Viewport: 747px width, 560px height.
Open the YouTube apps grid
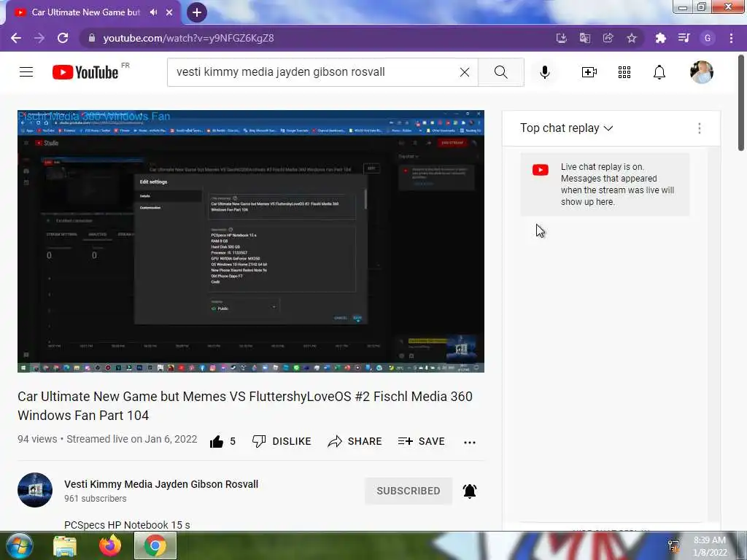(624, 72)
